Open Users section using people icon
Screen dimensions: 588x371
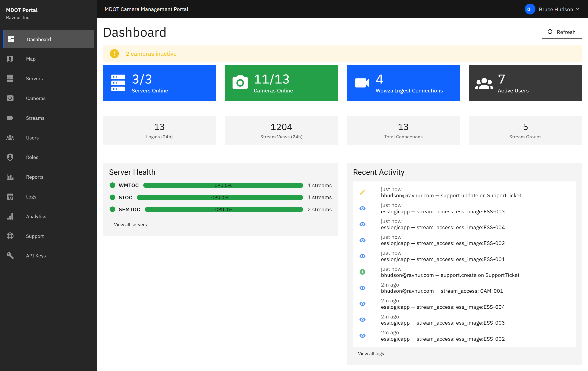pyautogui.click(x=10, y=138)
